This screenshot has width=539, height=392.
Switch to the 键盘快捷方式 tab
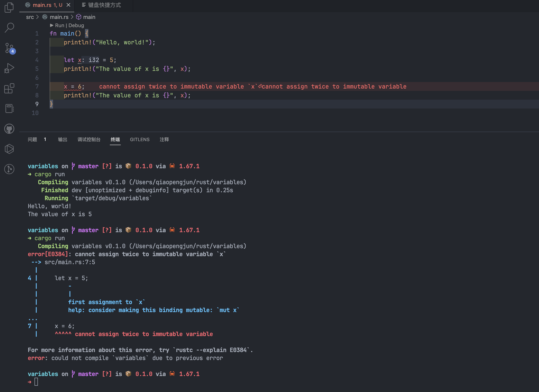tap(104, 5)
